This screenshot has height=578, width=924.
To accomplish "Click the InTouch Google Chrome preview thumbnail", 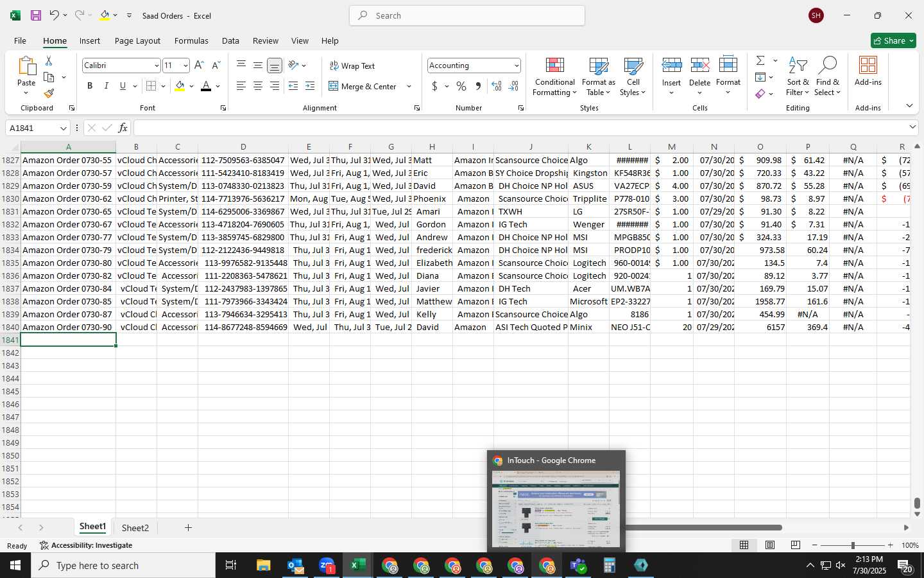I will coord(556,509).
